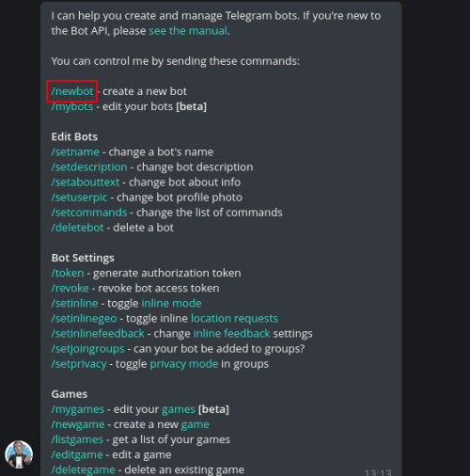Tap the /setname command
470x476 pixels.
tap(75, 152)
